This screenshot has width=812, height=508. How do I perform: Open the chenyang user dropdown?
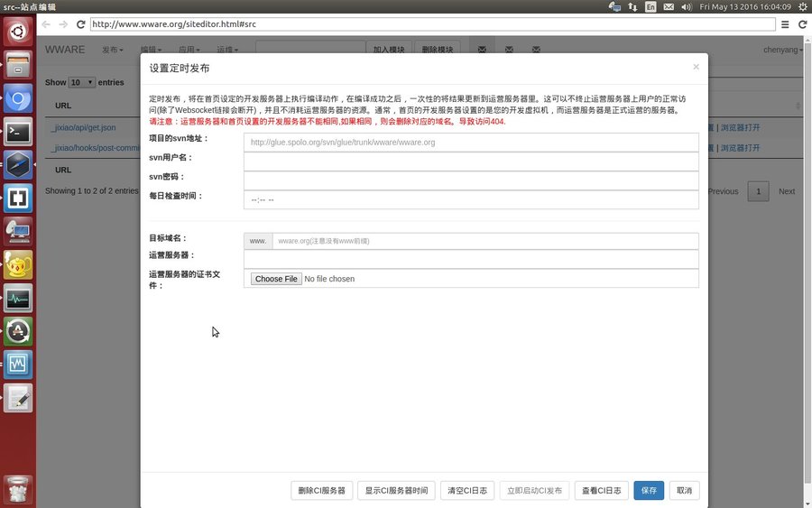tap(783, 50)
